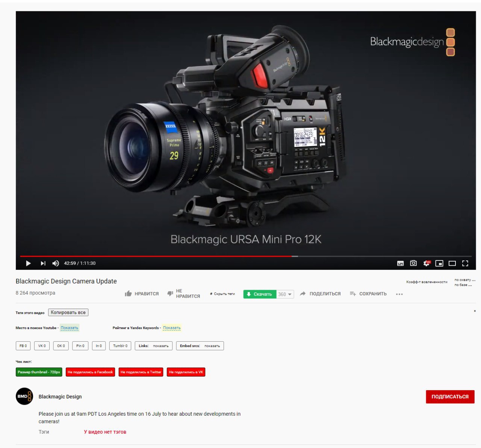This screenshot has height=448, width=481.
Task: Click the Чек лист heading
Action: (24, 362)
